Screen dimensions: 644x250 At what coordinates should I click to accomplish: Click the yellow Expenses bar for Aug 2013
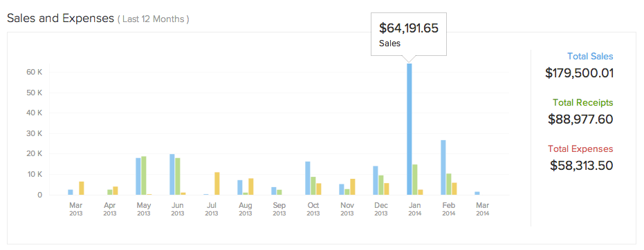(x=251, y=187)
